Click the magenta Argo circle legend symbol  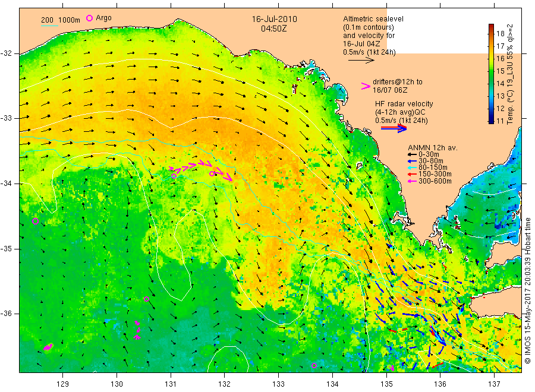coord(89,18)
